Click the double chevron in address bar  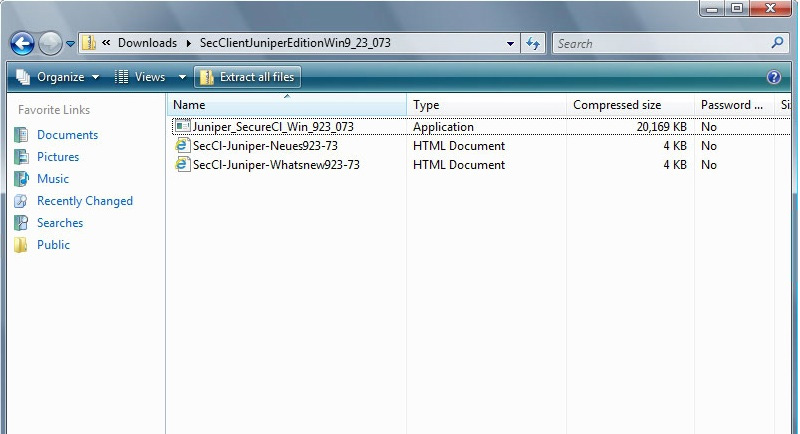coord(106,43)
